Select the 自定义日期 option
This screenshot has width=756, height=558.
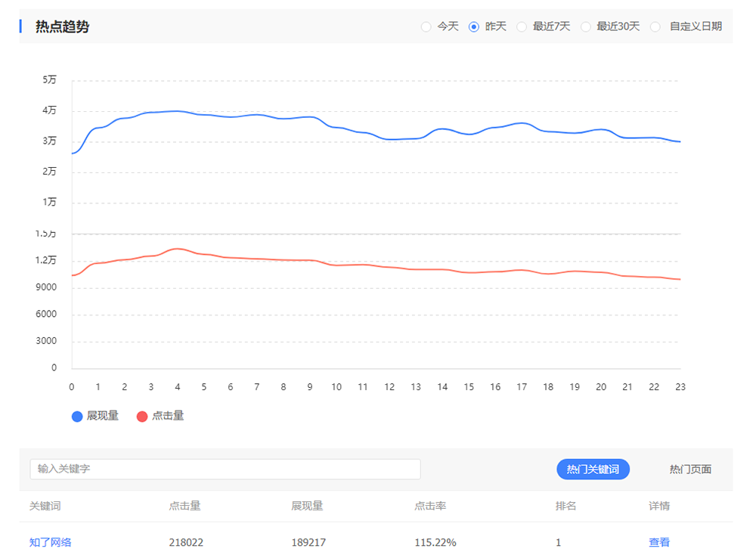(x=655, y=26)
